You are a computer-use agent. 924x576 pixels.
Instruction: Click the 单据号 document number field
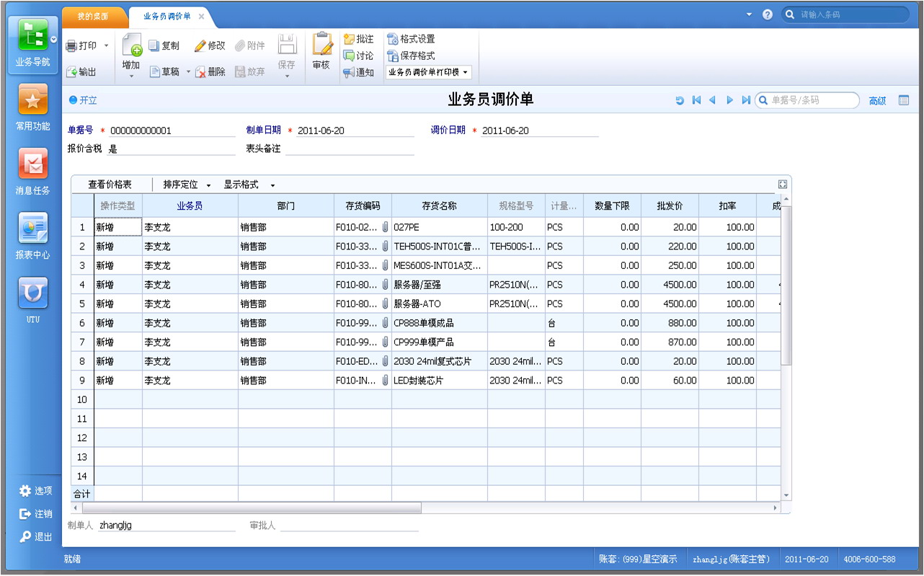tap(171, 130)
